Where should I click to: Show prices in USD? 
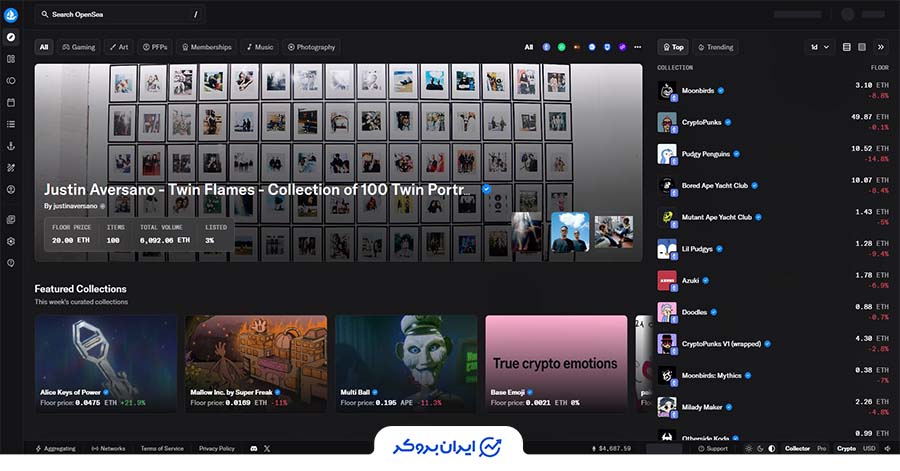click(x=869, y=449)
